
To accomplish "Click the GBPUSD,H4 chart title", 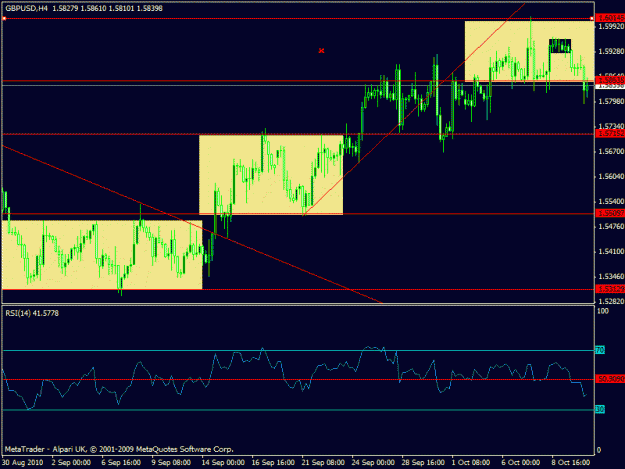I will 26,8.
